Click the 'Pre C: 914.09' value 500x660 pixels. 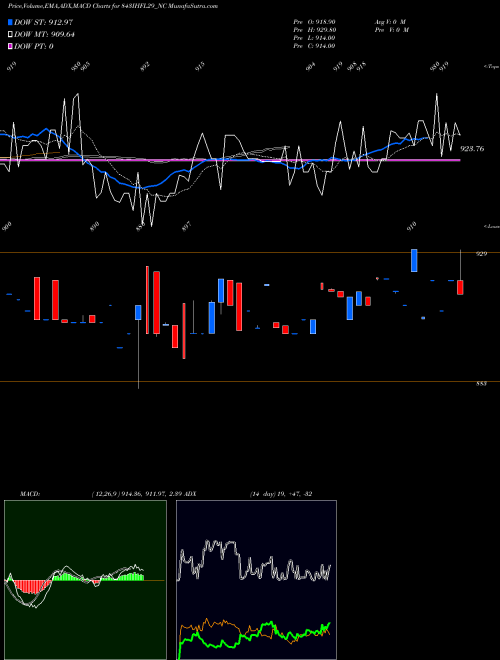click(314, 46)
